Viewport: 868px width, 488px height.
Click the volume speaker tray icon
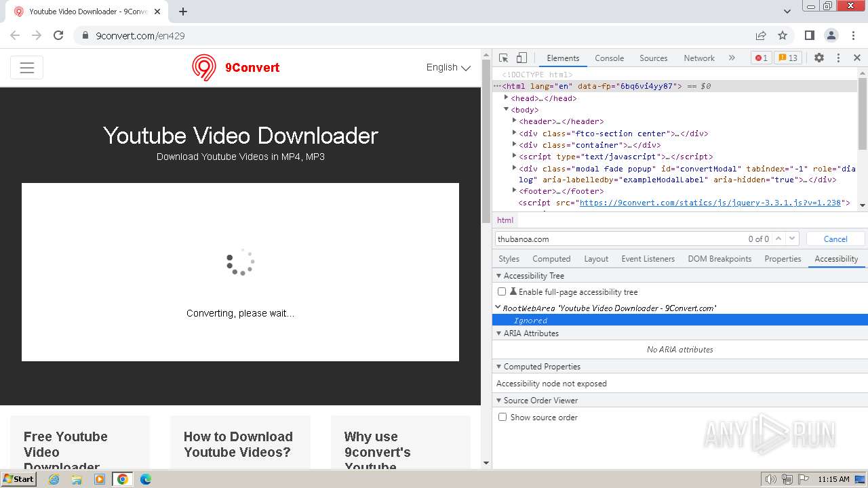[770, 479]
